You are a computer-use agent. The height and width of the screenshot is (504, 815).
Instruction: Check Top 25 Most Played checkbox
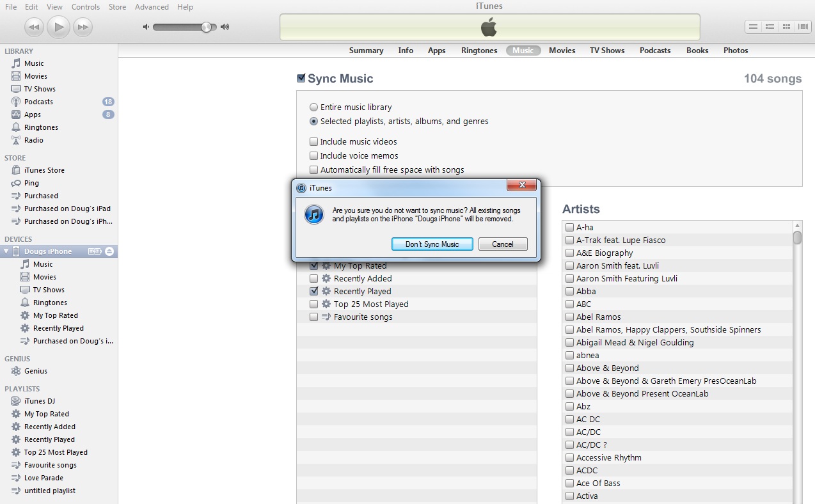pyautogui.click(x=313, y=304)
